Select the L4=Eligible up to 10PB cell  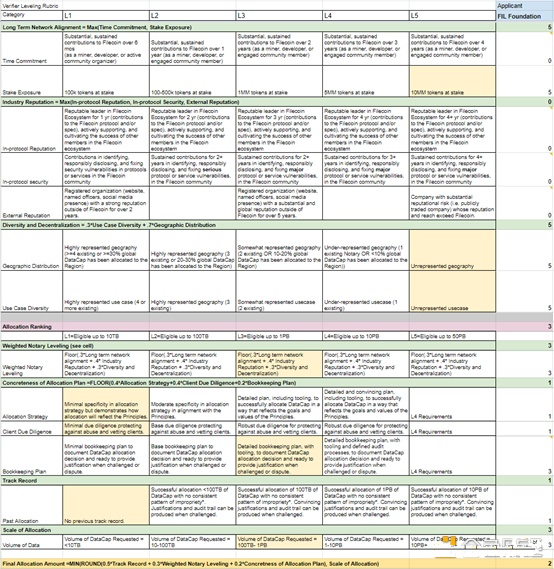366,336
